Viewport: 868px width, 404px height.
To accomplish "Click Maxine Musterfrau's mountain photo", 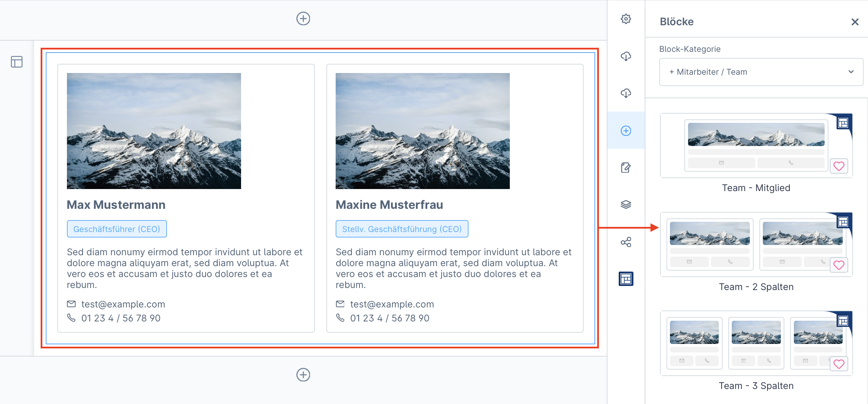I will [422, 131].
